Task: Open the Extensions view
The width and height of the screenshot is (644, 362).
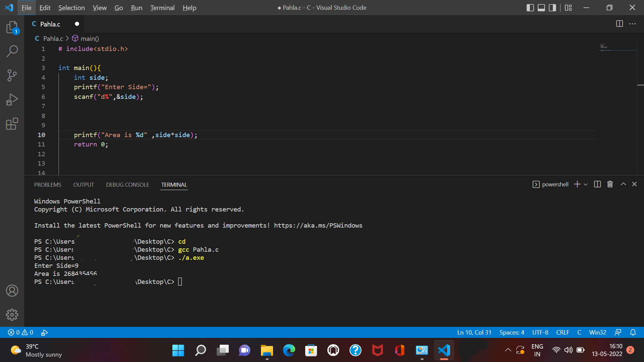Action: pyautogui.click(x=12, y=124)
